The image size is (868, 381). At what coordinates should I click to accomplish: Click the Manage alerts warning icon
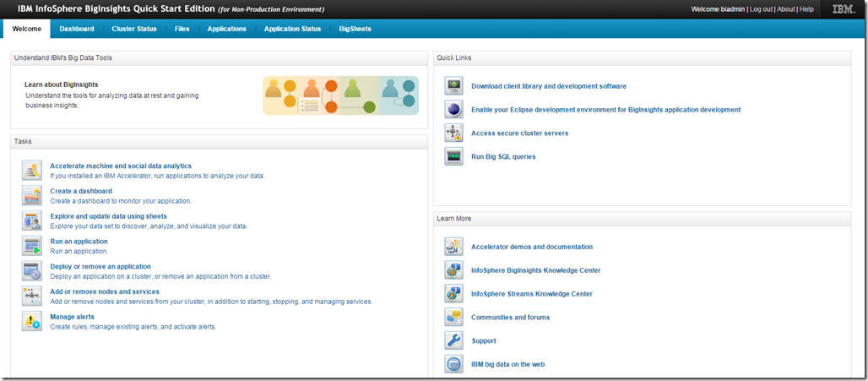32,321
